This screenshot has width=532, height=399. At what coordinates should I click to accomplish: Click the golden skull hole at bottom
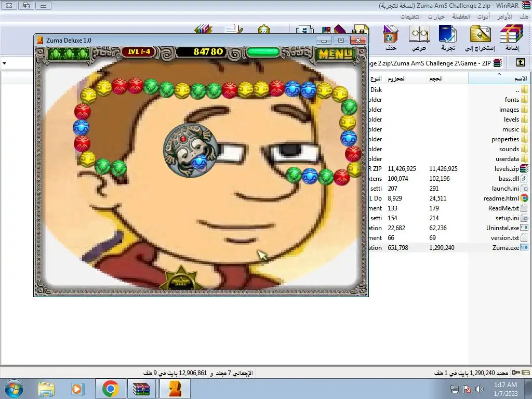pos(181,279)
